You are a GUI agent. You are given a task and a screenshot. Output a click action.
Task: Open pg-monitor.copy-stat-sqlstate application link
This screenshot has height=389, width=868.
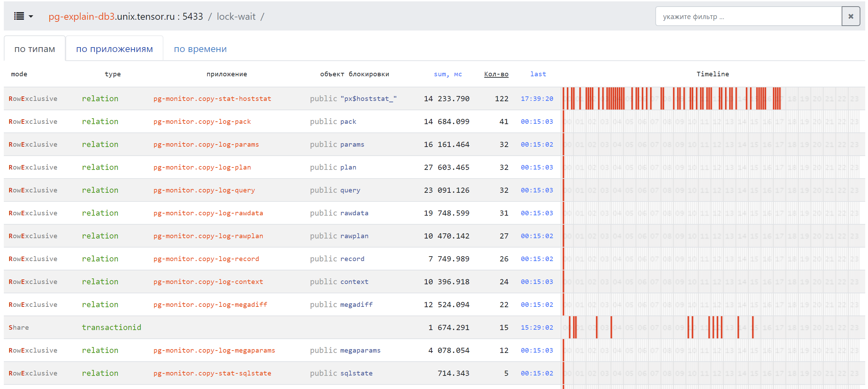(212, 373)
